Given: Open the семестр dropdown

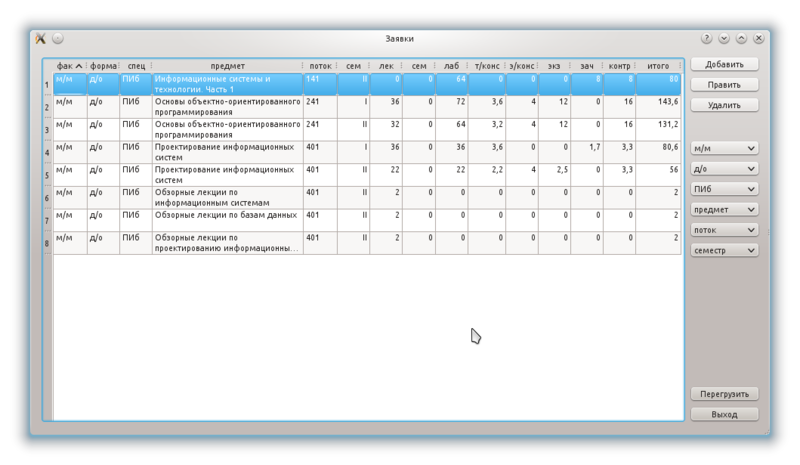Looking at the screenshot, I should tap(724, 250).
